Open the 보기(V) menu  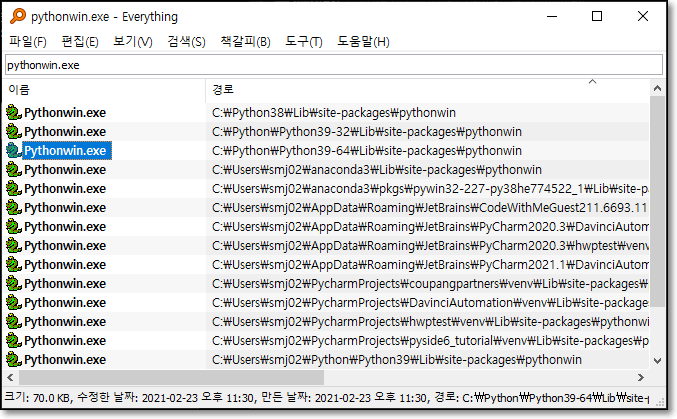pyautogui.click(x=133, y=41)
